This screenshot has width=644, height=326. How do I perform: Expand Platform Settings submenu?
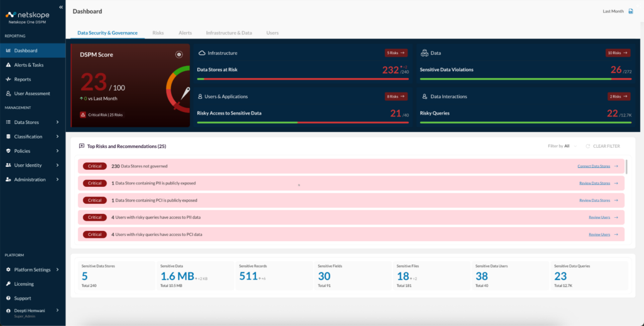click(x=31, y=269)
